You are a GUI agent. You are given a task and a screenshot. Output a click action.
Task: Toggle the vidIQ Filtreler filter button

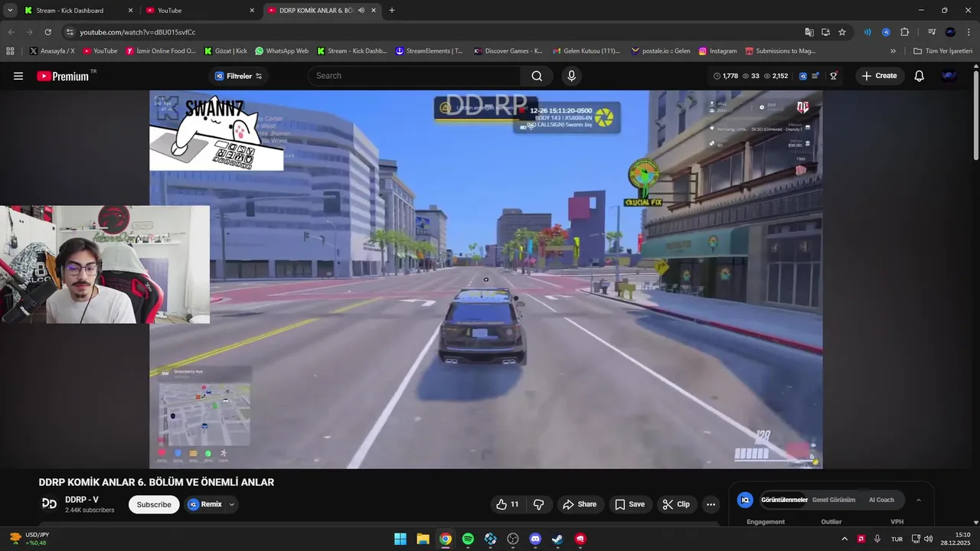coord(239,76)
